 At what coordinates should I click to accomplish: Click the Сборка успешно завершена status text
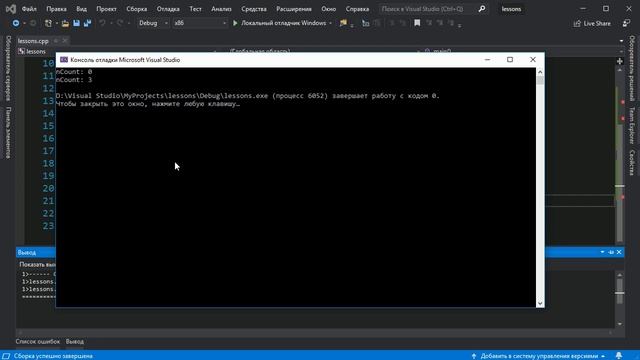pos(53,356)
